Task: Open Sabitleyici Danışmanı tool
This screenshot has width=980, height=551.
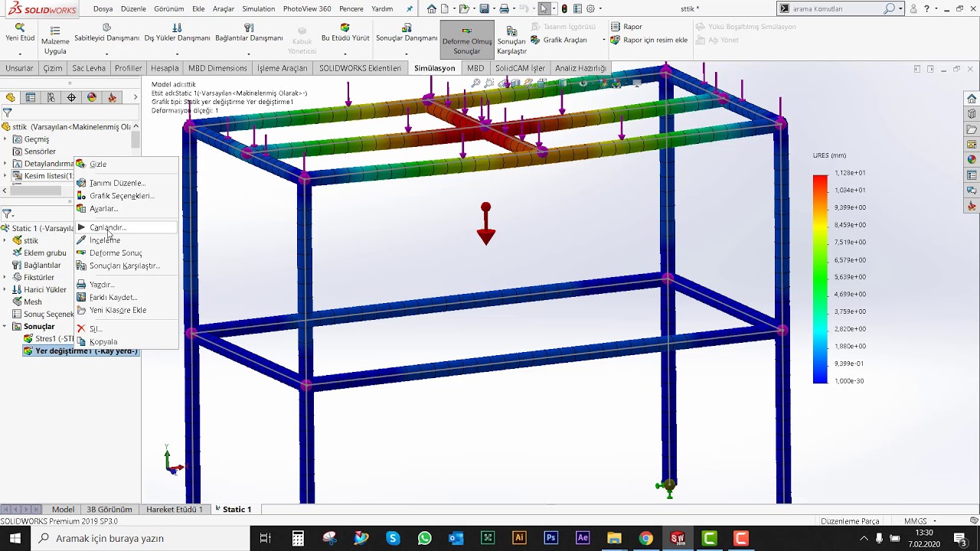Action: click(x=106, y=33)
